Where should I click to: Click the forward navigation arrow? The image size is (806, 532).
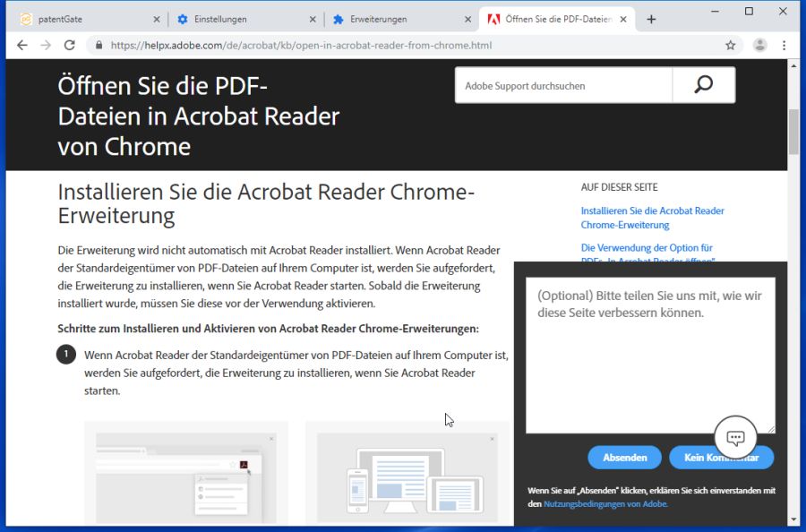pyautogui.click(x=46, y=46)
